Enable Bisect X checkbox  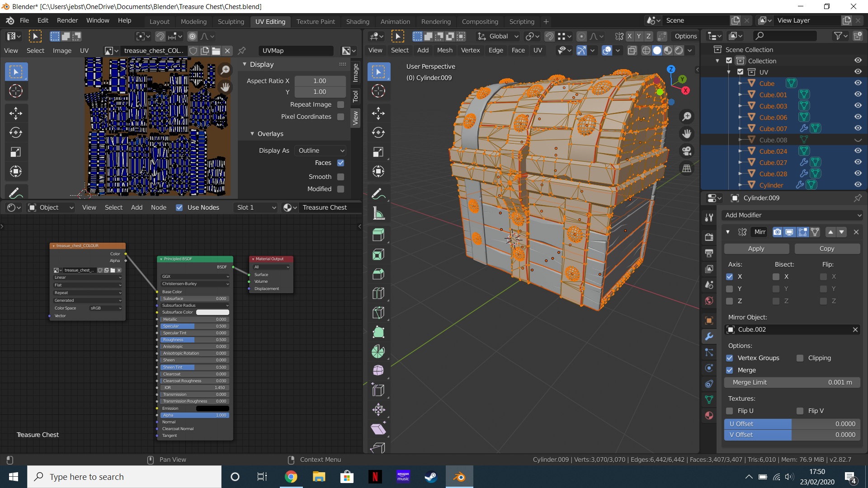click(x=776, y=277)
